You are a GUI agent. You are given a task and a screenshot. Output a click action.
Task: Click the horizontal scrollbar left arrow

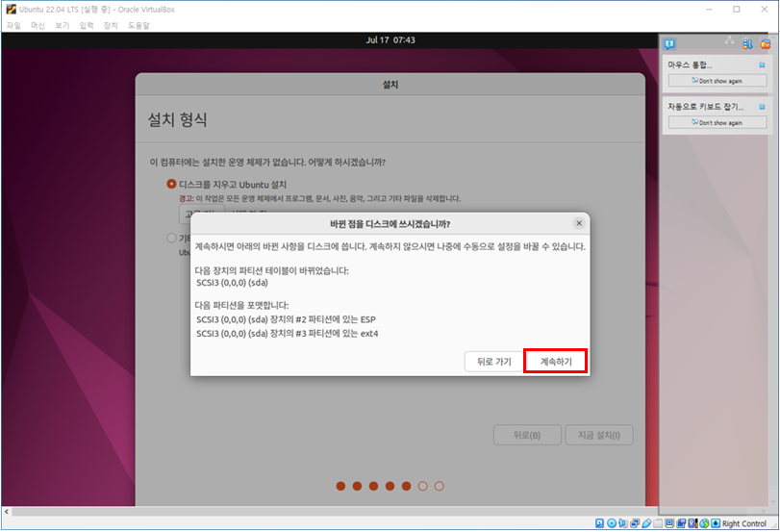click(7, 511)
